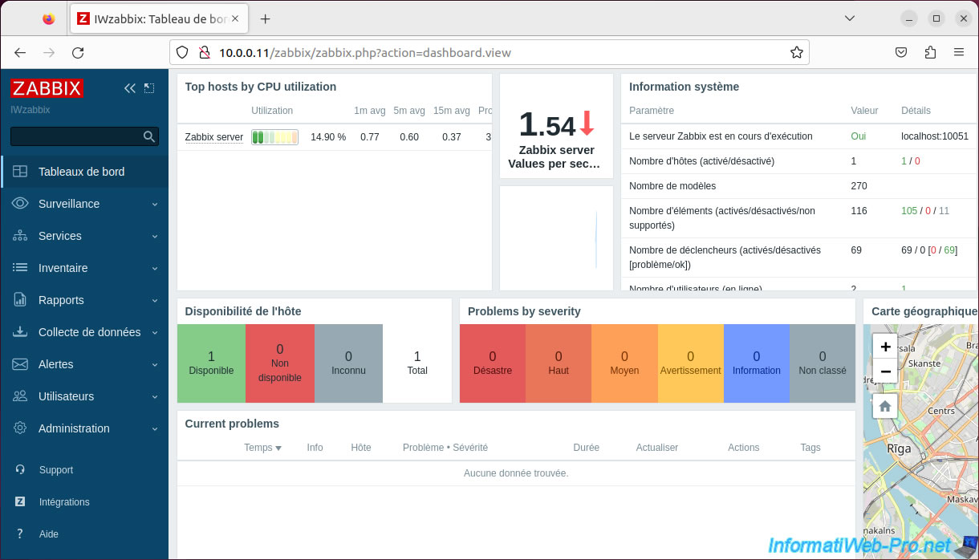Click the browser reload button

coord(78,53)
